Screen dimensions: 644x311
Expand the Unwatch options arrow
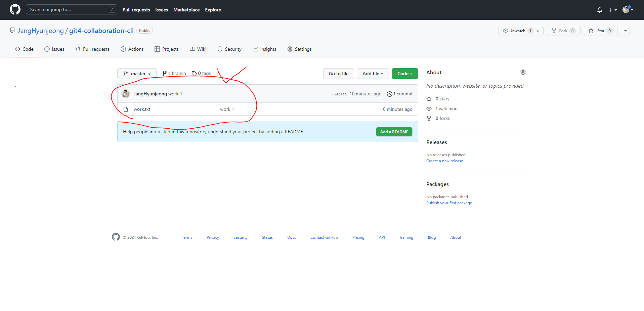[x=538, y=31]
